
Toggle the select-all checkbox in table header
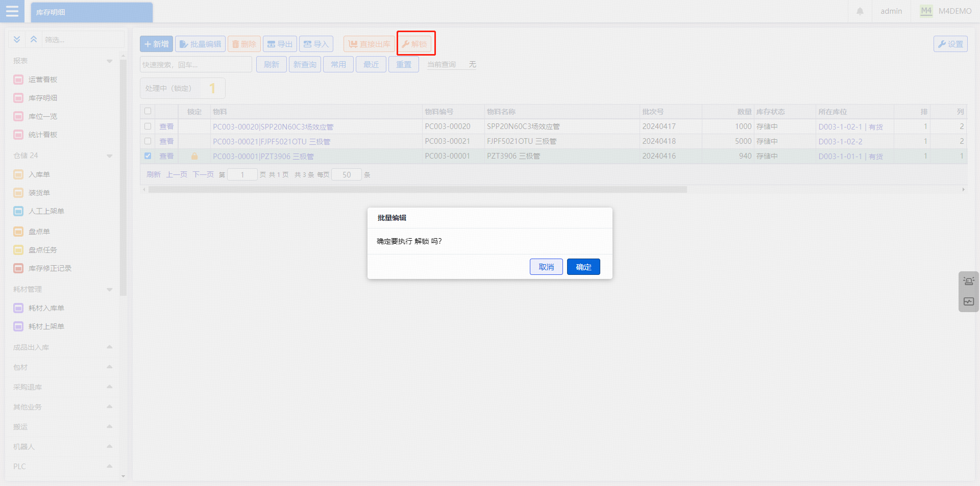click(x=148, y=111)
